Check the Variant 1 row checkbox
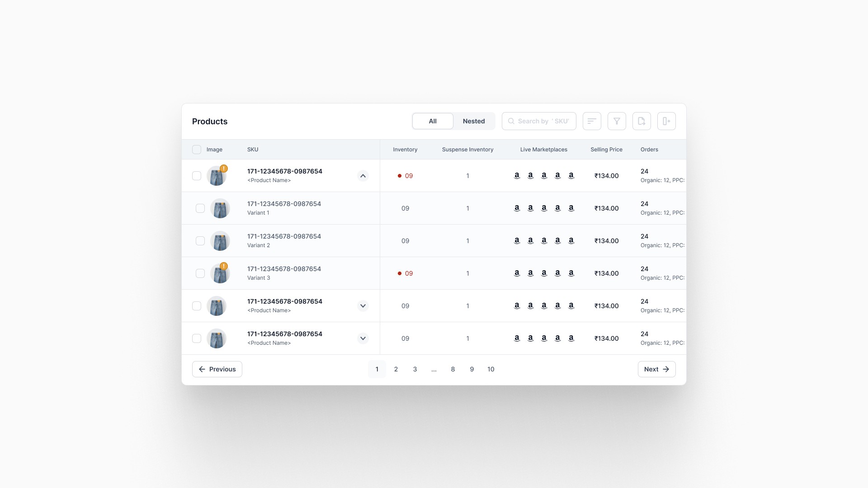Screen dimensions: 868x488 tap(200, 208)
